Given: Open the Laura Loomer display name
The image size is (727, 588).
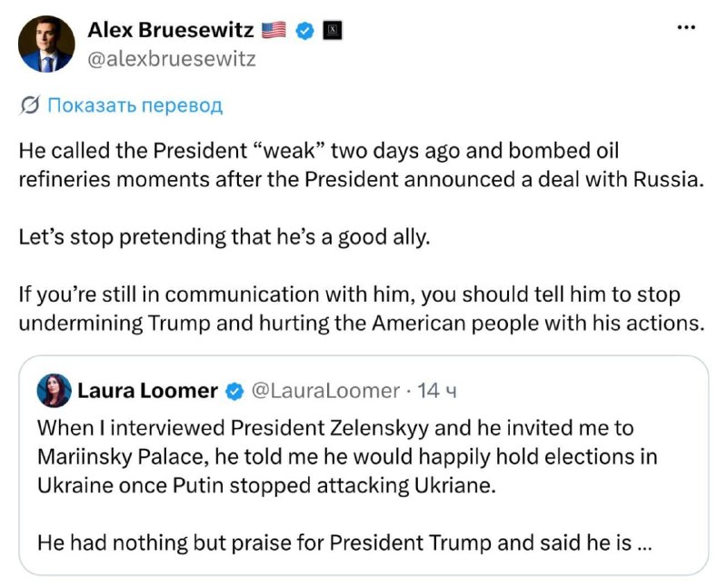Looking at the screenshot, I should [x=147, y=391].
